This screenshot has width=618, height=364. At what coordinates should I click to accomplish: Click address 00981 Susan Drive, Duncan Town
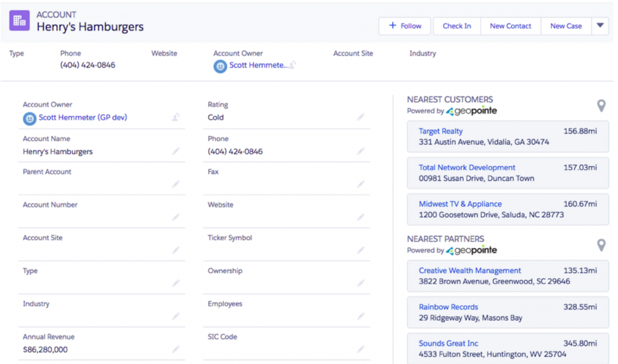(476, 178)
